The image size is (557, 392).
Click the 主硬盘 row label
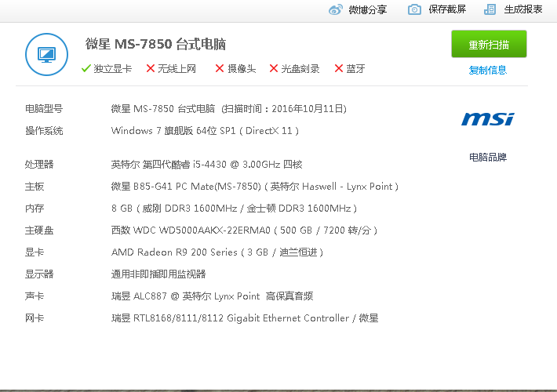pos(39,230)
